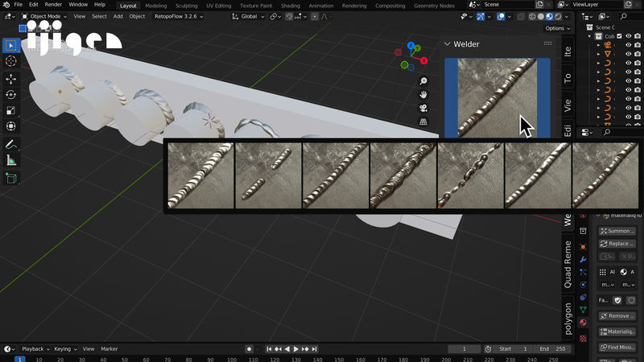This screenshot has height=362, width=644.
Task: Click the zoom magnifier viewport icon
Action: [423, 81]
